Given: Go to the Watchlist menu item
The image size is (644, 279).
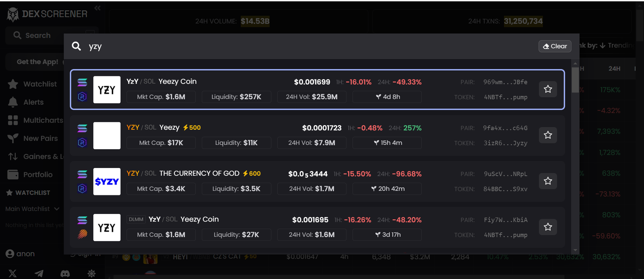Looking at the screenshot, I should (40, 84).
